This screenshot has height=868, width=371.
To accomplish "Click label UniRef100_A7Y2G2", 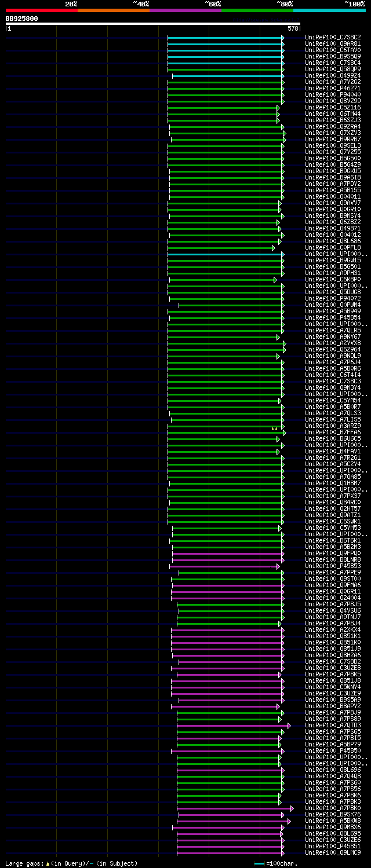I will [x=333, y=82].
